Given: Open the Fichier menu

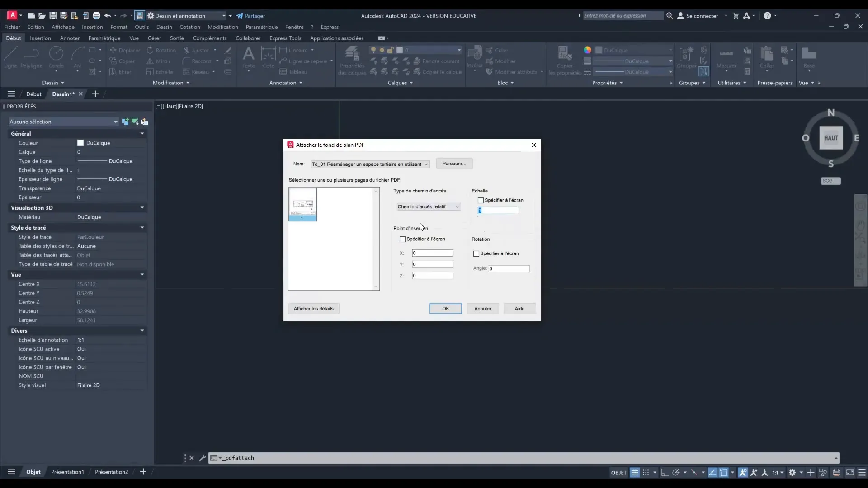Looking at the screenshot, I should click(12, 27).
